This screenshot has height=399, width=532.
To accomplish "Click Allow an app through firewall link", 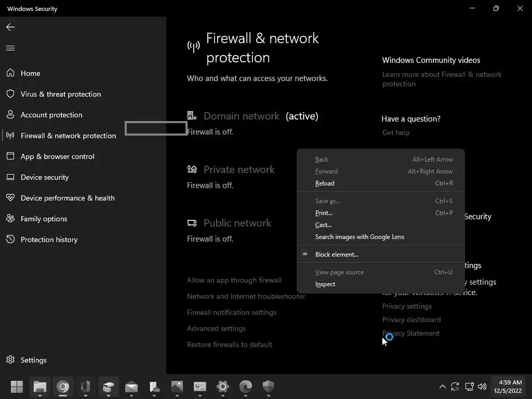I will click(234, 280).
